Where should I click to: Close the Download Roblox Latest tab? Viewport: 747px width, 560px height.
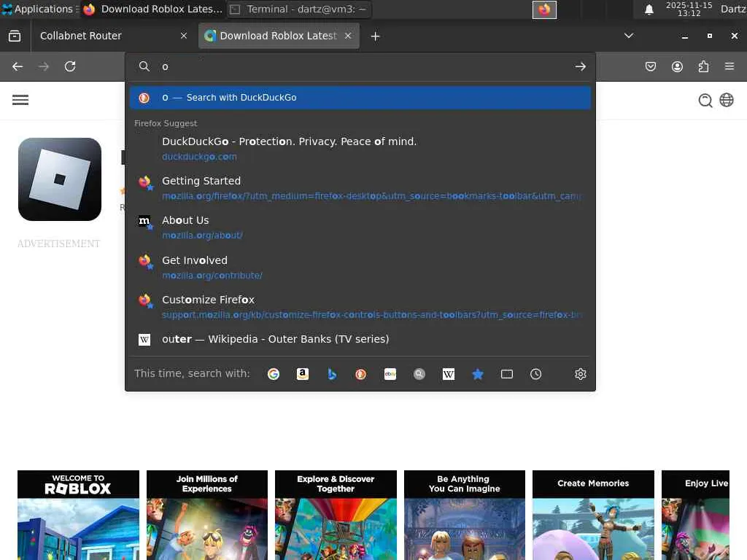click(x=348, y=36)
